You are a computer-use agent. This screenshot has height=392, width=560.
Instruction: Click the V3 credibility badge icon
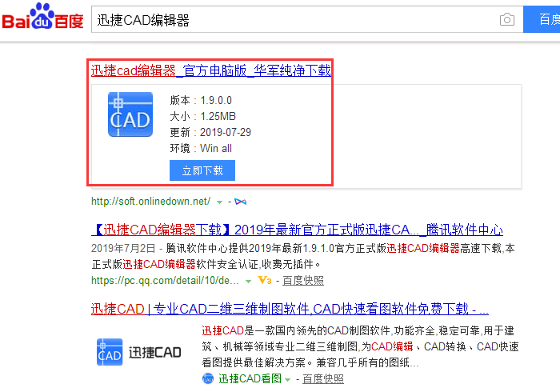(x=265, y=281)
